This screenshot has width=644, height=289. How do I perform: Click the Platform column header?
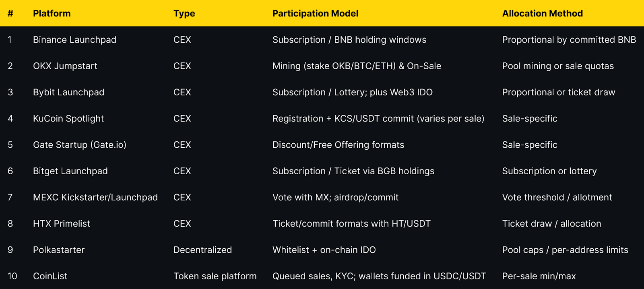point(52,13)
